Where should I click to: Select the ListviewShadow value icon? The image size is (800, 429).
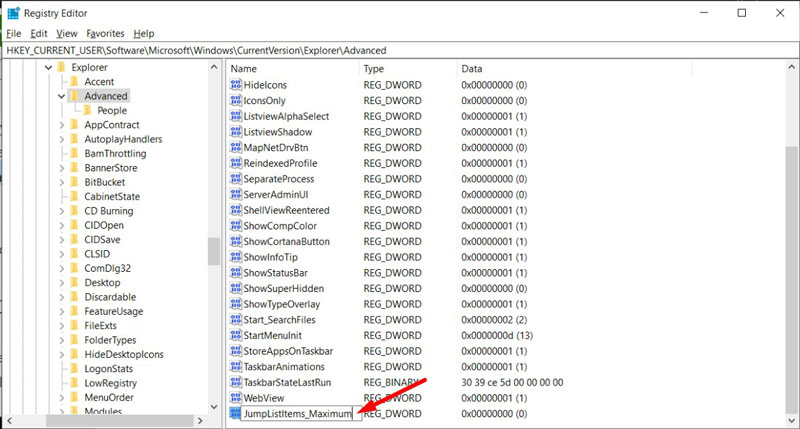235,132
